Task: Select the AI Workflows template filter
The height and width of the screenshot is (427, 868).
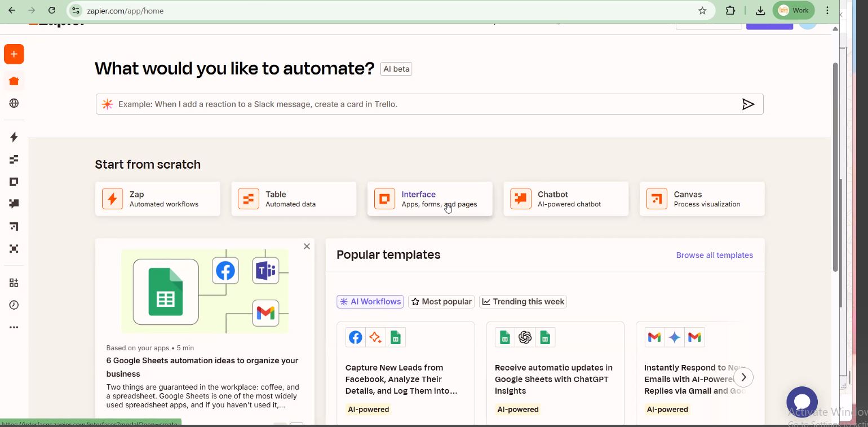Action: coord(370,302)
